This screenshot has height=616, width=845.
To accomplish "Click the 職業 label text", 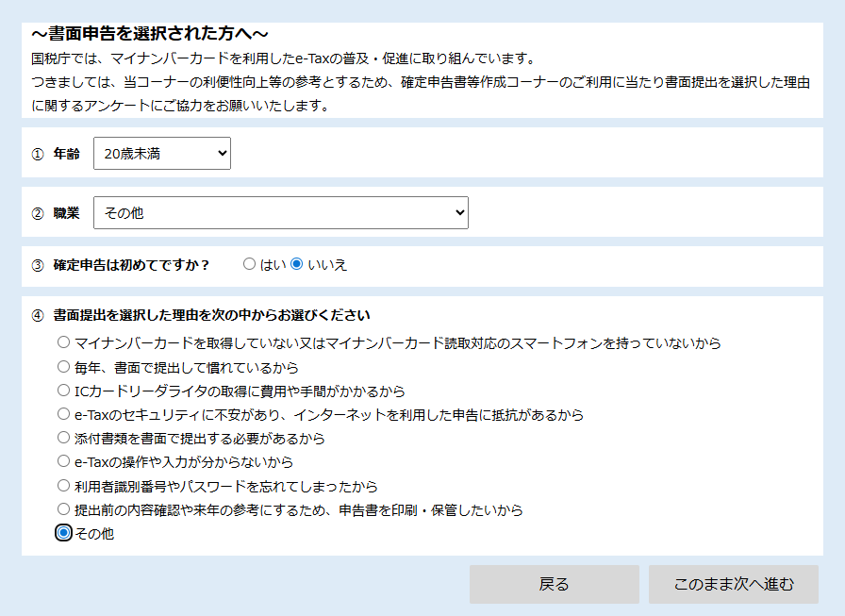I will [66, 213].
